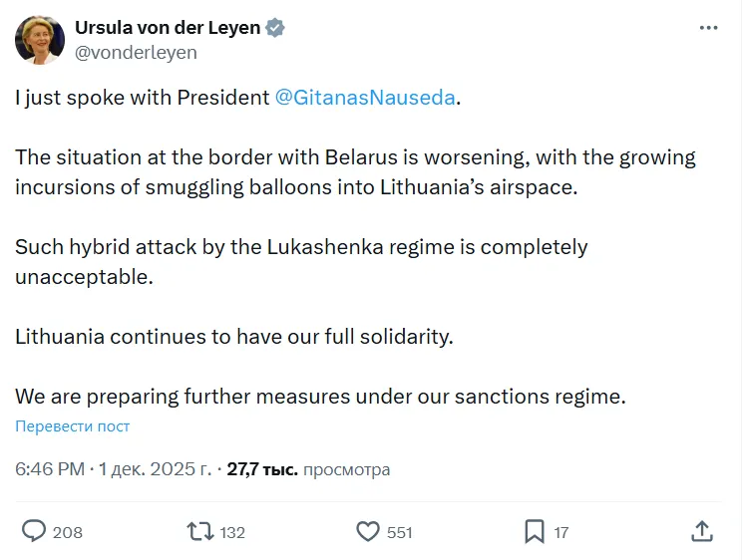Click the @vonderleyen handle
This screenshot has width=743, height=560.
(x=136, y=53)
